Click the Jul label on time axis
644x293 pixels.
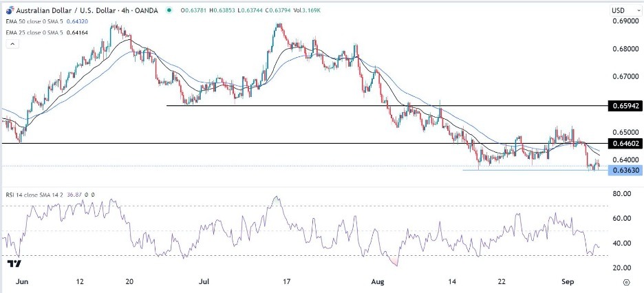[204, 282]
